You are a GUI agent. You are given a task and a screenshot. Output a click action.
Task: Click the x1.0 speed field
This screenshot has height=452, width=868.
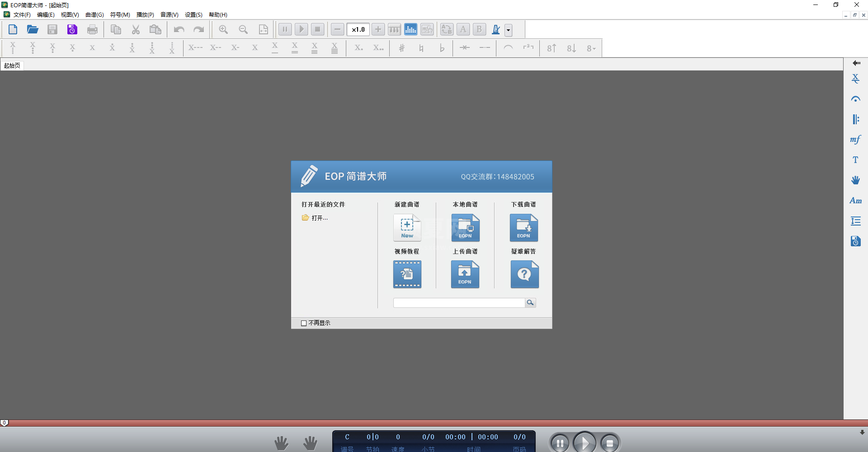(358, 30)
